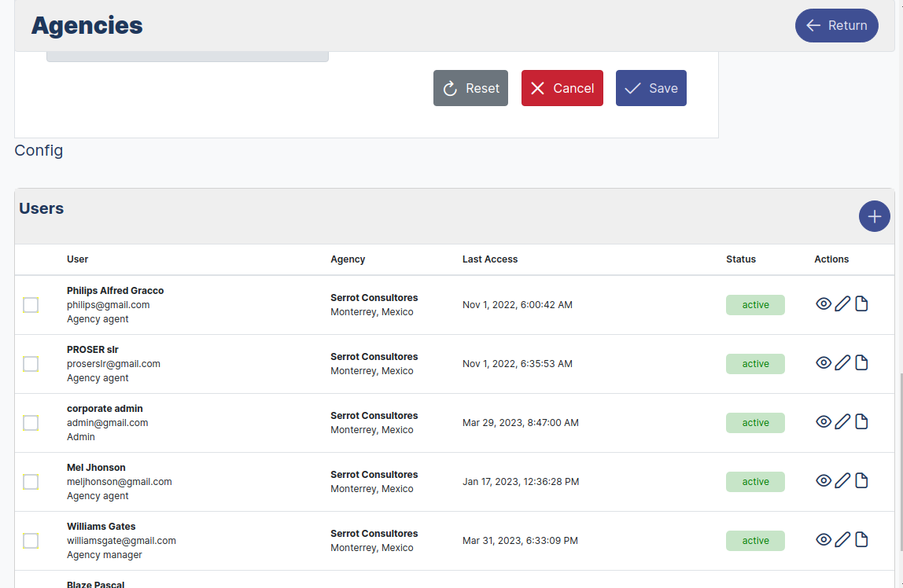Open the document icon for corporate admin
Screen dimensions: 903x588
tap(861, 421)
